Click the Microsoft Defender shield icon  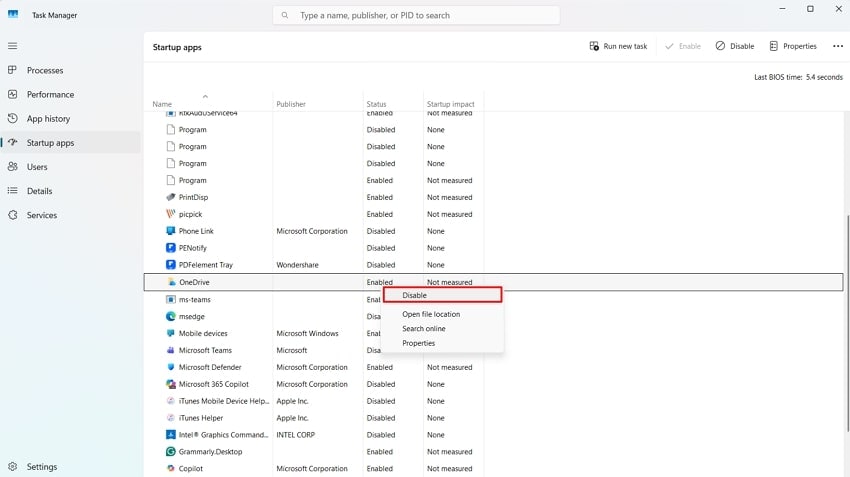171,367
